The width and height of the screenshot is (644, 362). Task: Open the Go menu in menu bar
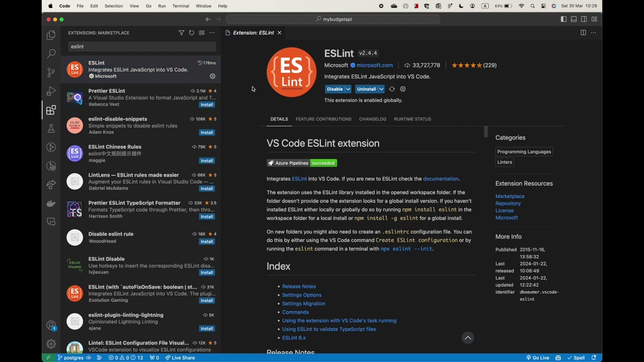click(x=148, y=6)
